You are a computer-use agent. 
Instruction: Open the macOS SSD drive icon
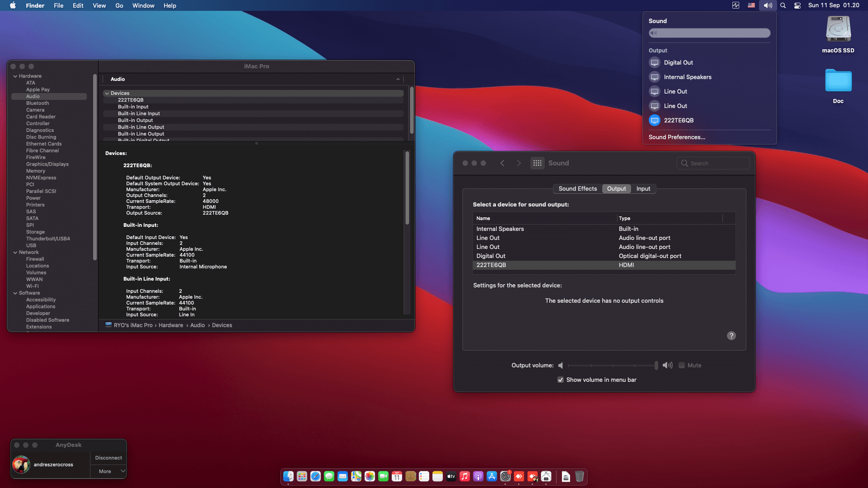click(x=838, y=29)
